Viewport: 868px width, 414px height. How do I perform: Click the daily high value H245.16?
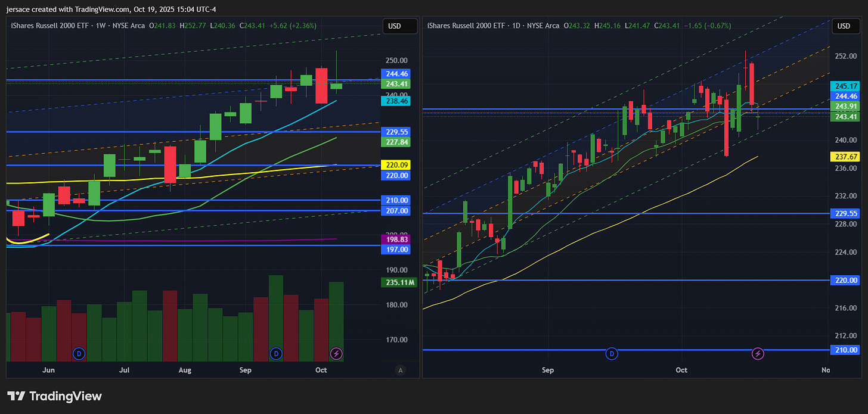point(608,26)
